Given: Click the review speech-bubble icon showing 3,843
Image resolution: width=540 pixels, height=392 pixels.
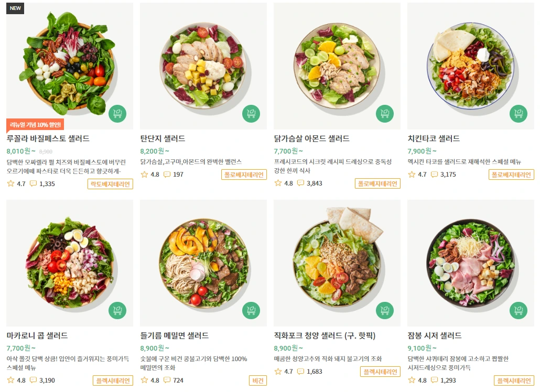Looking at the screenshot, I should point(300,183).
